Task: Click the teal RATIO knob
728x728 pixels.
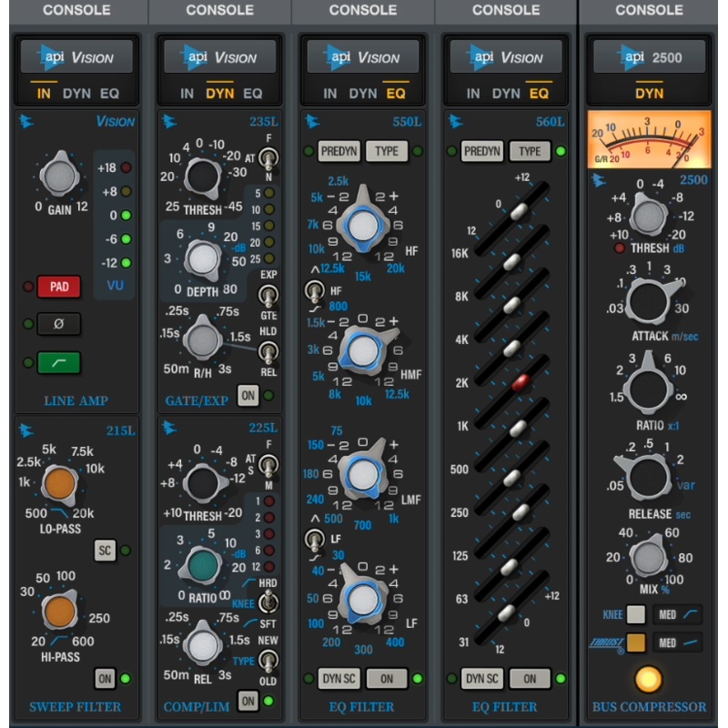Action: point(202,565)
